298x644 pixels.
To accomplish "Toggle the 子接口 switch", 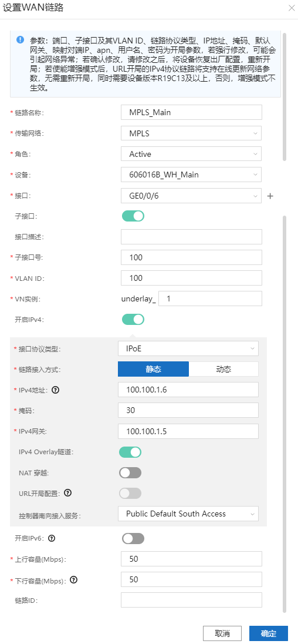I will tap(133, 216).
